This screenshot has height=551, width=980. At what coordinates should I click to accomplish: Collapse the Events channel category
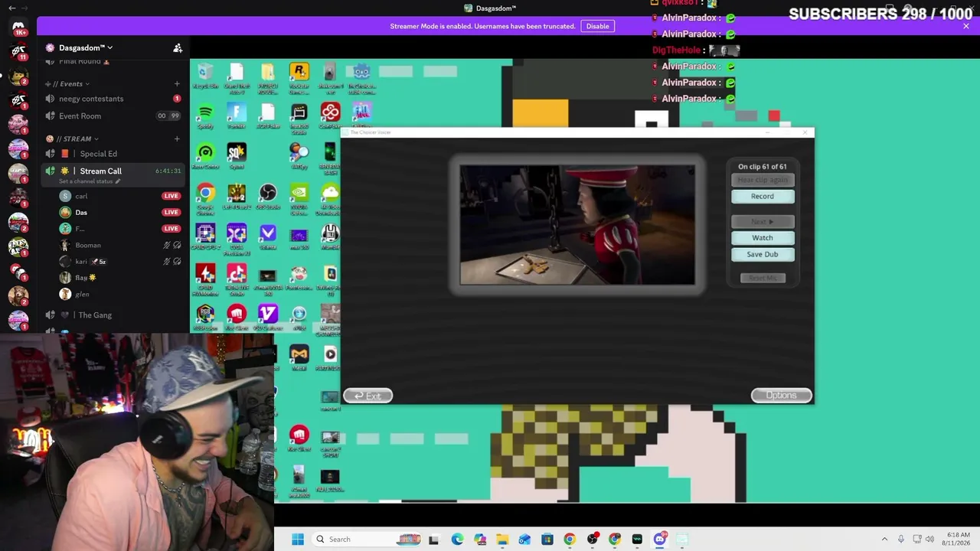click(67, 83)
